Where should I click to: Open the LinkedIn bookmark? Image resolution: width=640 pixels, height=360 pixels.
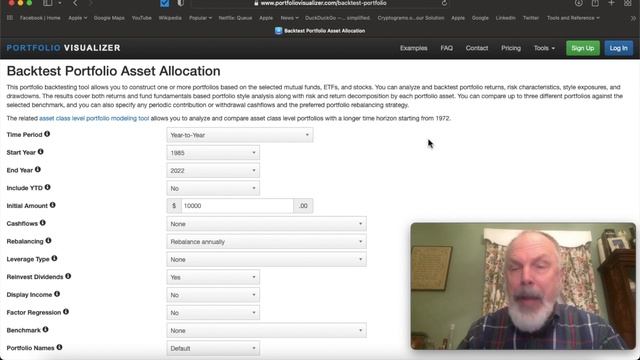[505, 18]
